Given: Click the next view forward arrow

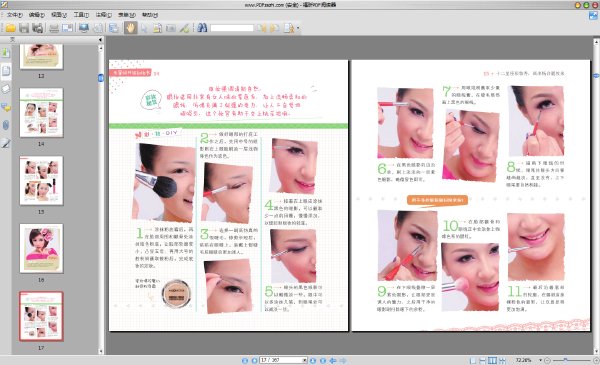Looking at the screenshot, I should (343, 360).
